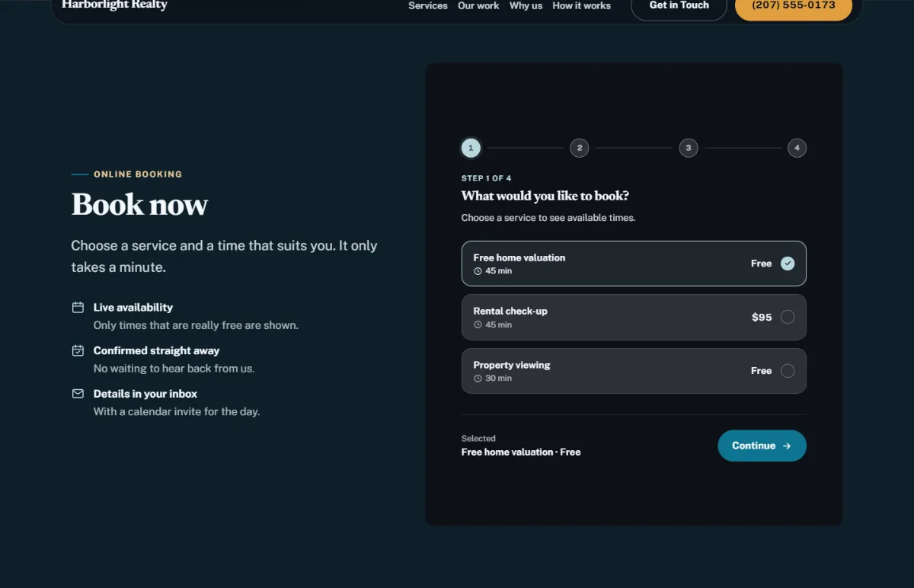Image resolution: width=914 pixels, height=588 pixels.
Task: Jump to step 4 circle in progress indicator
Action: [797, 148]
